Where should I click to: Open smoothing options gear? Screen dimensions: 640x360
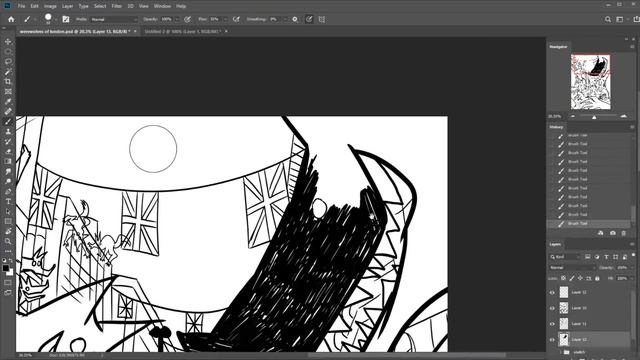[295, 19]
